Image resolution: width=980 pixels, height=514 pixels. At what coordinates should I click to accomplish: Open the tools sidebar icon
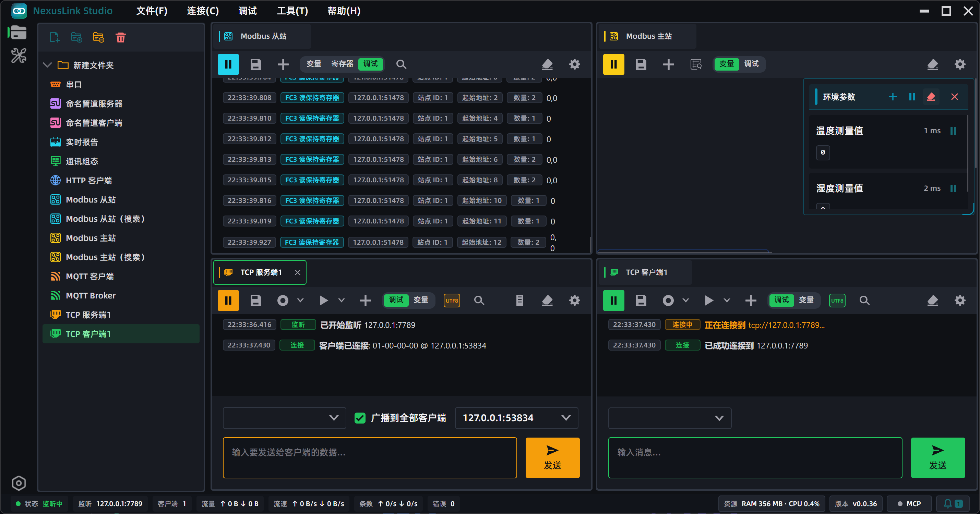point(18,56)
